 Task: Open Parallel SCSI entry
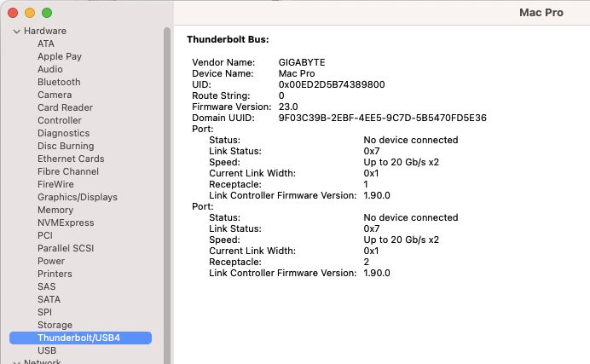(66, 248)
